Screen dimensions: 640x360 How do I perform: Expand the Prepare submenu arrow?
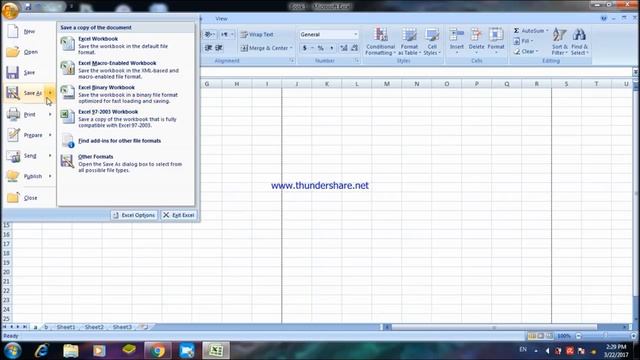point(50,135)
